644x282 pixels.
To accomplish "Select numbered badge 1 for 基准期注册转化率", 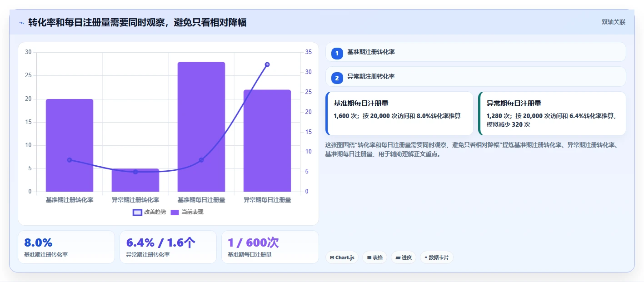I will [x=337, y=54].
